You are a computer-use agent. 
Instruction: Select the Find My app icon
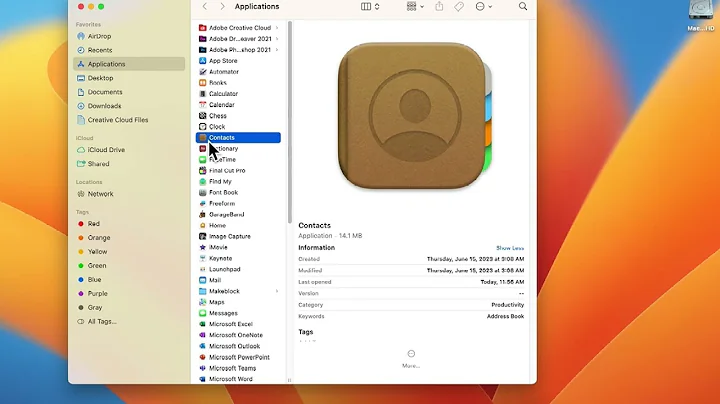202,181
